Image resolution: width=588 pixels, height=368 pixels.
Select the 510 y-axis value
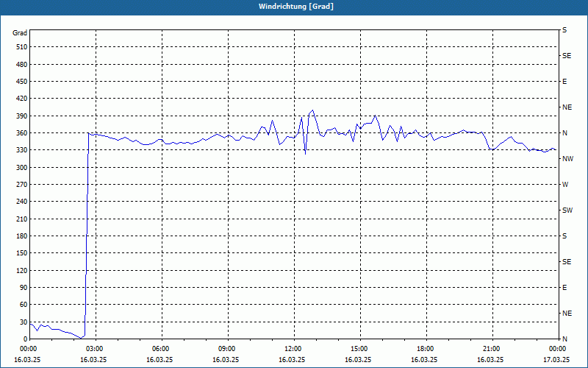tap(22, 47)
